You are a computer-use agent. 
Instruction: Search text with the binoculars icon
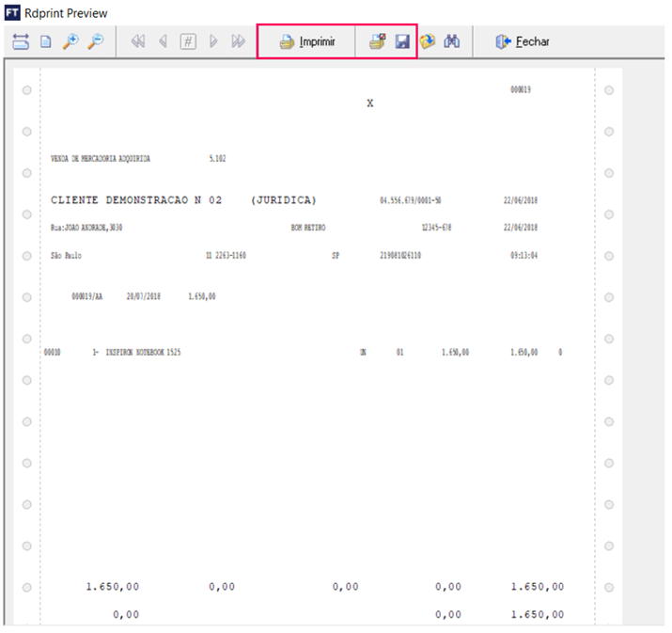coord(452,42)
